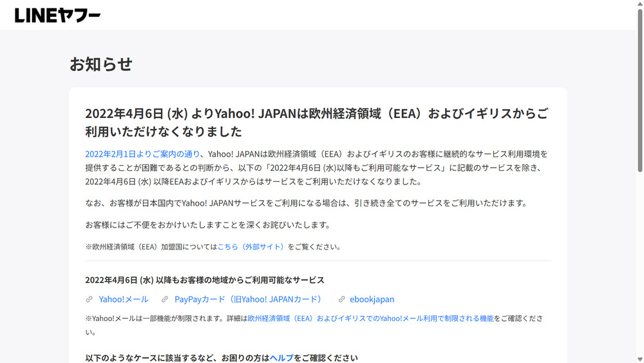Open the Yahoo!メール service link
The height and width of the screenshot is (363, 644).
124,299
